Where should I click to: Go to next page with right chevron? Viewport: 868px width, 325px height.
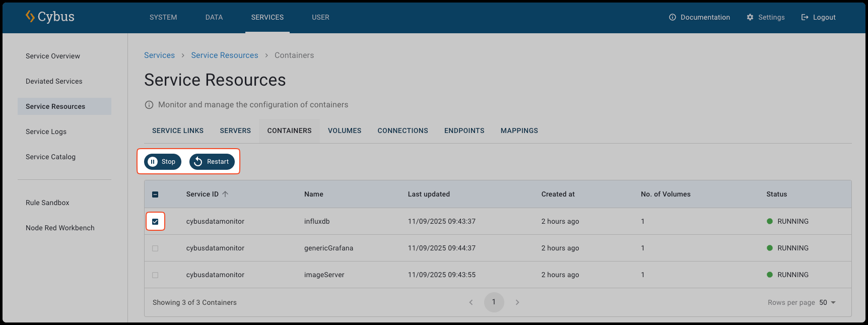[517, 302]
